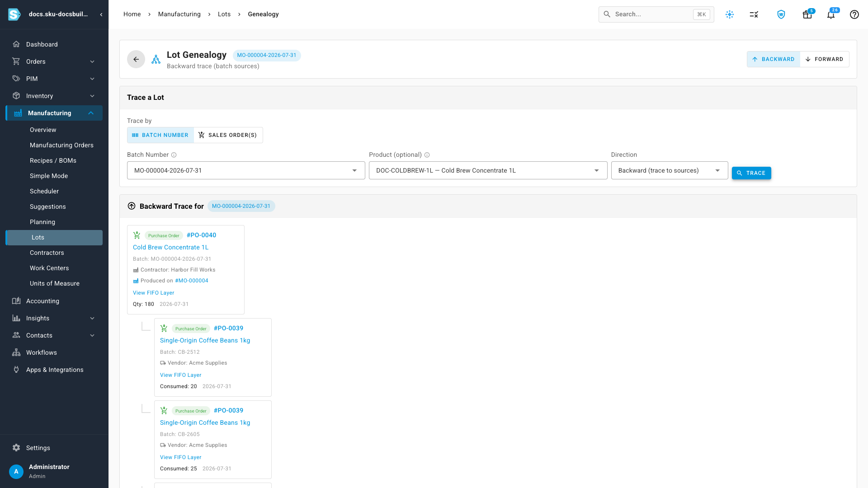
Task: Open Cold Brew Concentrate 1L product link
Action: pyautogui.click(x=170, y=247)
